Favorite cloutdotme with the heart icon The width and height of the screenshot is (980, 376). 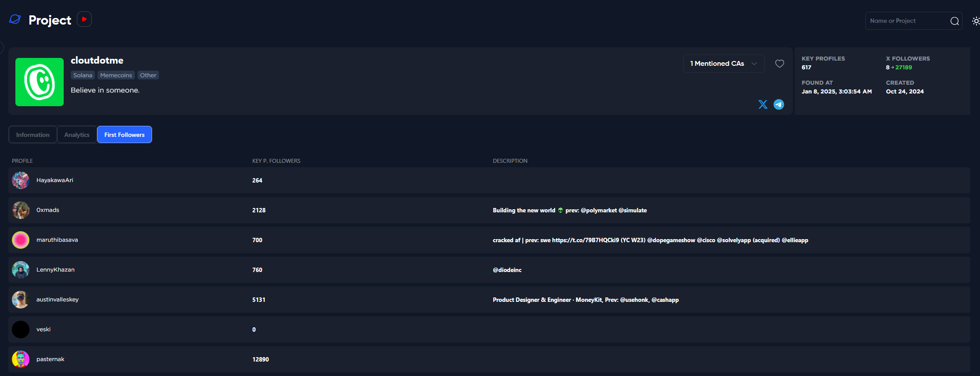click(x=779, y=64)
